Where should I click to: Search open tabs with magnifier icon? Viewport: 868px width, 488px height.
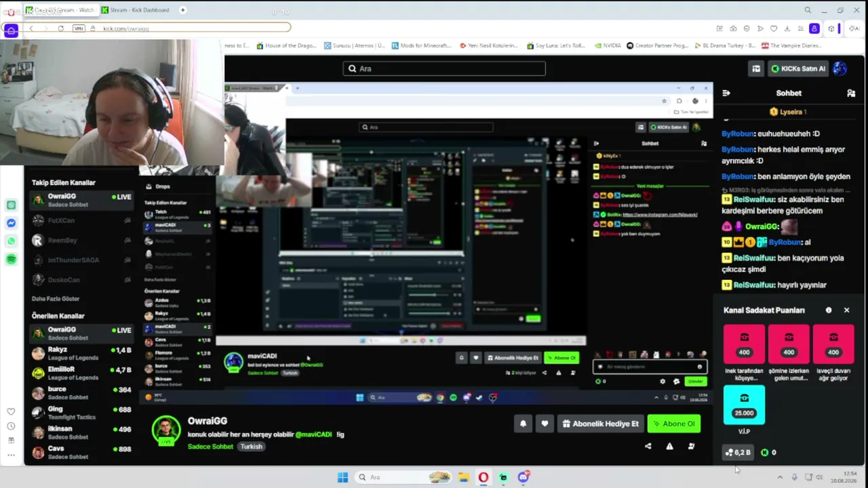808,10
